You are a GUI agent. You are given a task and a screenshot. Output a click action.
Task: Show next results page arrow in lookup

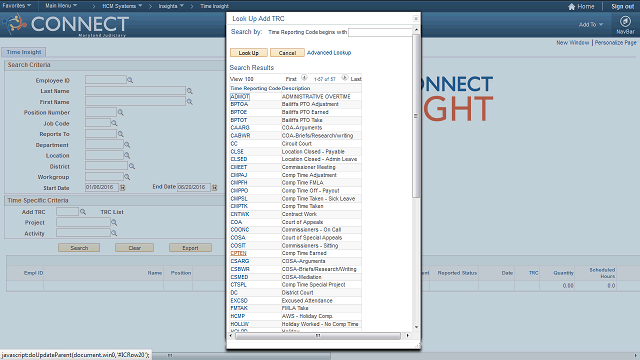click(x=344, y=78)
